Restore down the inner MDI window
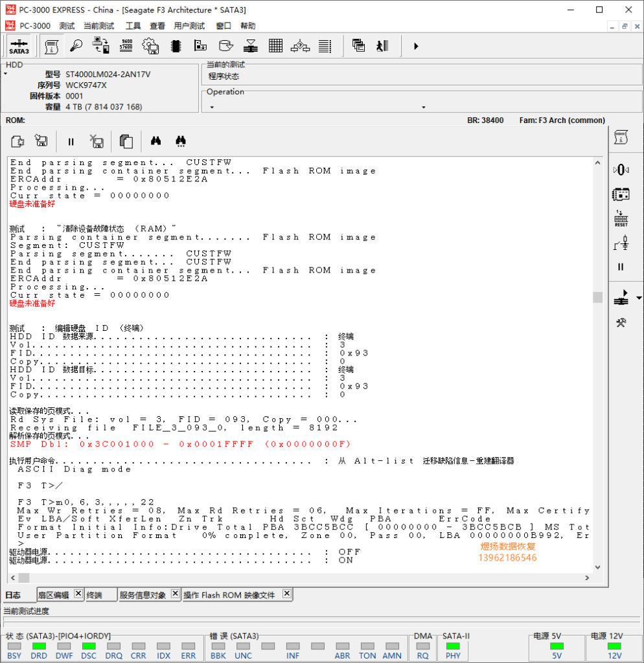The height and width of the screenshot is (663, 644). [624, 26]
